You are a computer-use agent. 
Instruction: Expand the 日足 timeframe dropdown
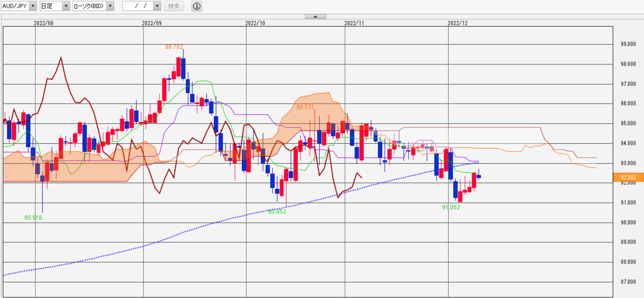(55, 6)
